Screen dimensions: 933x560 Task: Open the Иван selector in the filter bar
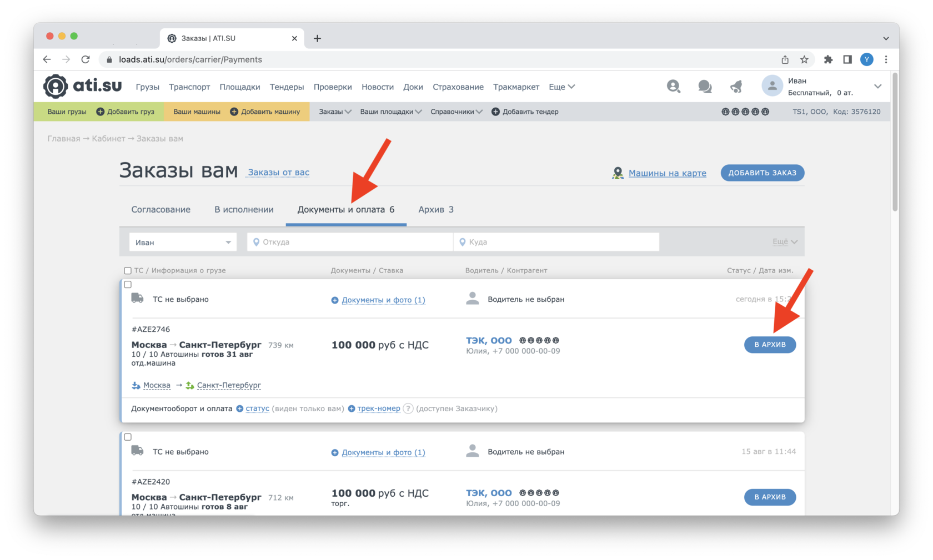click(183, 242)
